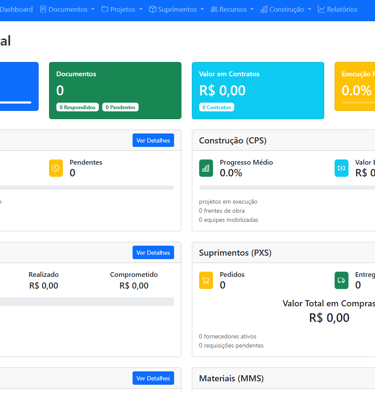Image resolution: width=375 pixels, height=393 pixels.
Task: Click the cyan money Valor icon
Action: tap(341, 168)
